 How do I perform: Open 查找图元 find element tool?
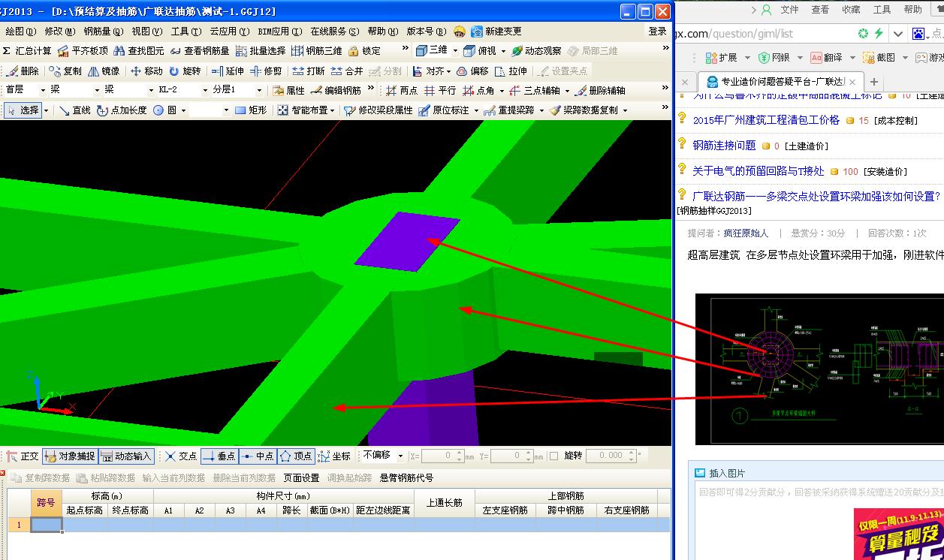(x=138, y=51)
